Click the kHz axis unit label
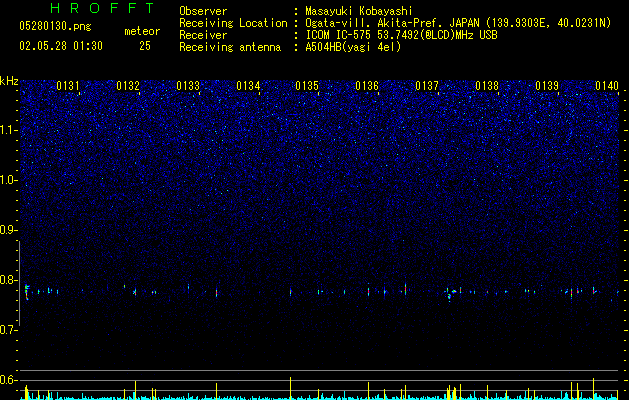629x400 pixels. click(x=9, y=81)
